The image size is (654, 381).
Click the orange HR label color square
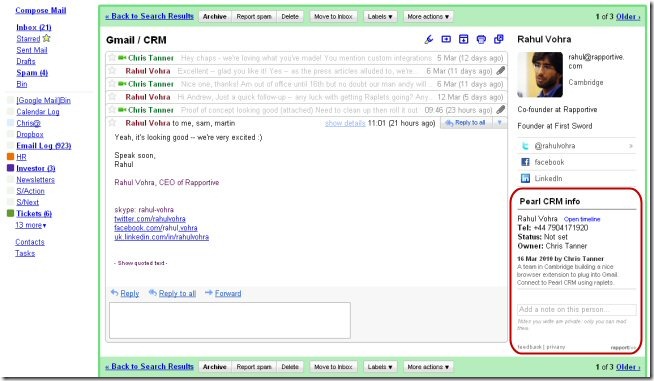tap(11, 156)
